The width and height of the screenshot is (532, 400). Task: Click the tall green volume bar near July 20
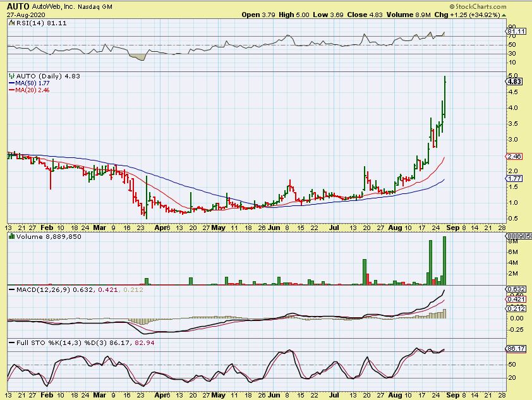pos(365,272)
